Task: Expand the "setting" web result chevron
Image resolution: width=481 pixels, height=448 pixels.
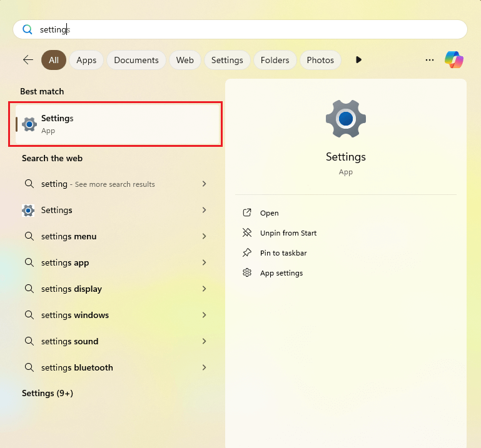Action: tap(205, 184)
